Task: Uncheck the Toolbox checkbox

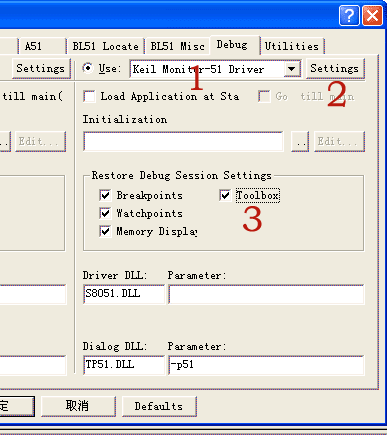Action: [225, 195]
